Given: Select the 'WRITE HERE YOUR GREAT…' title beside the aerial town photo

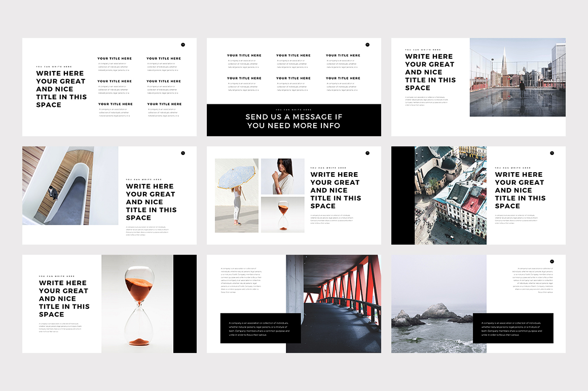Looking at the screenshot, I should pyautogui.click(x=520, y=190).
